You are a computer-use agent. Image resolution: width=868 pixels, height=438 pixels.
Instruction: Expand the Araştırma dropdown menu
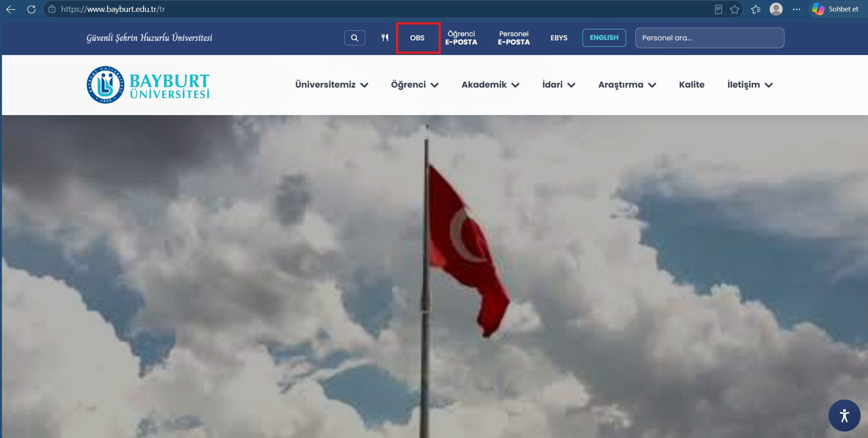point(627,85)
